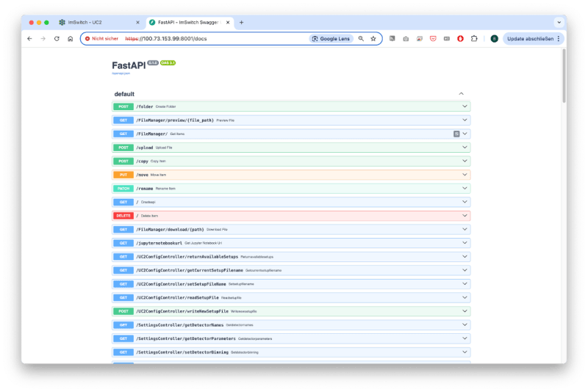Click the Google Lens button in address bar
The width and height of the screenshot is (588, 392).
[x=331, y=39]
